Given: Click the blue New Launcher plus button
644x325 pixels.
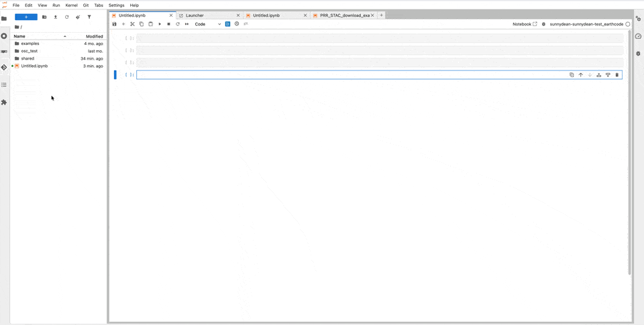Looking at the screenshot, I should 26,17.
